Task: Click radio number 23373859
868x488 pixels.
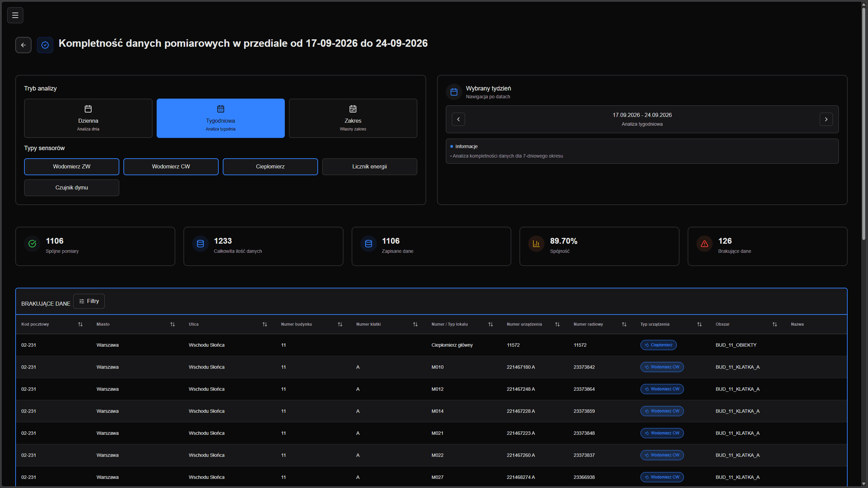Action: 584,411
